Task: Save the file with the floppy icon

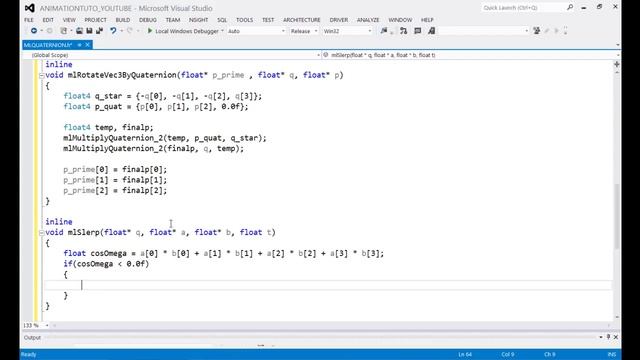Action: pos(89,31)
